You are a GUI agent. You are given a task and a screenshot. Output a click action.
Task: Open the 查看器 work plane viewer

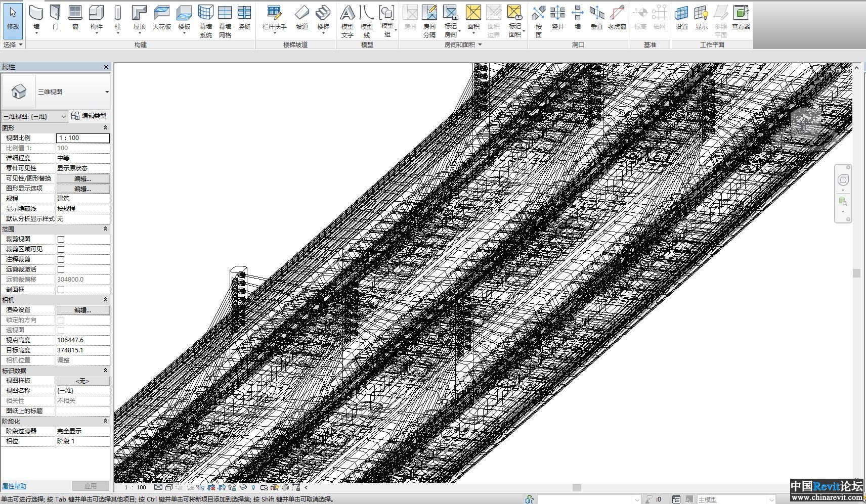[x=741, y=19]
